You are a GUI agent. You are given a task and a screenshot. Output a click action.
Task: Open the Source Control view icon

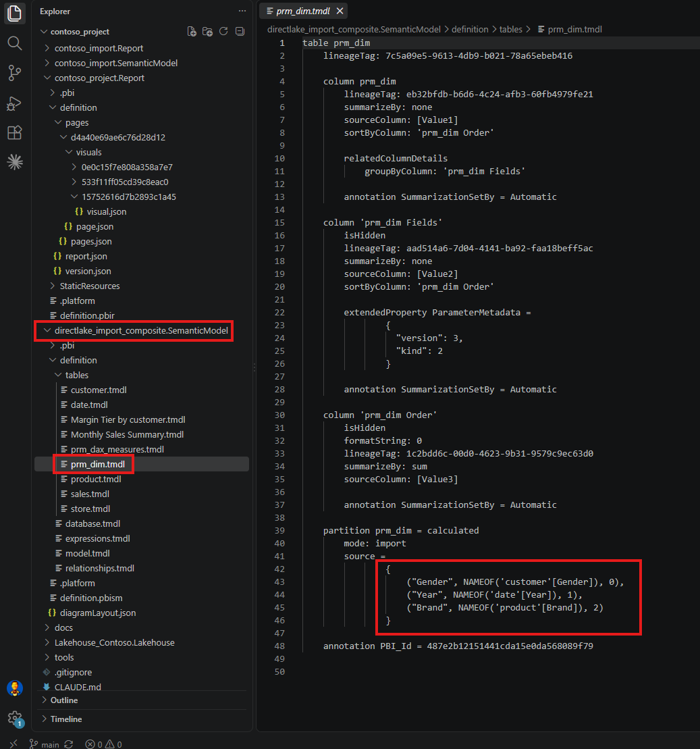pos(15,73)
